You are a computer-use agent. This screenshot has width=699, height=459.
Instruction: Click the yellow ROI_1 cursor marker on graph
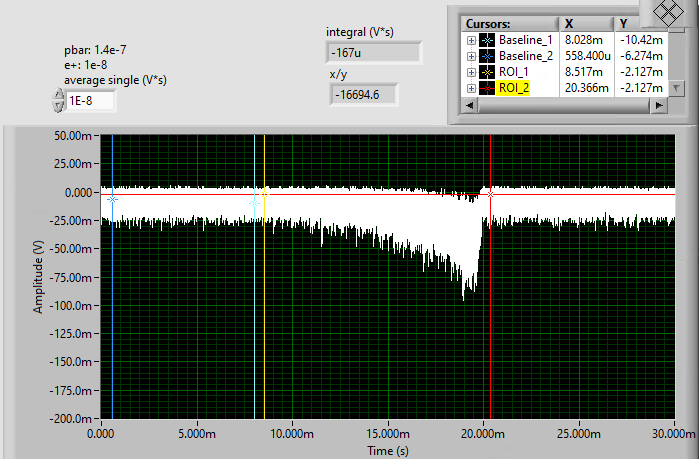pyautogui.click(x=264, y=194)
